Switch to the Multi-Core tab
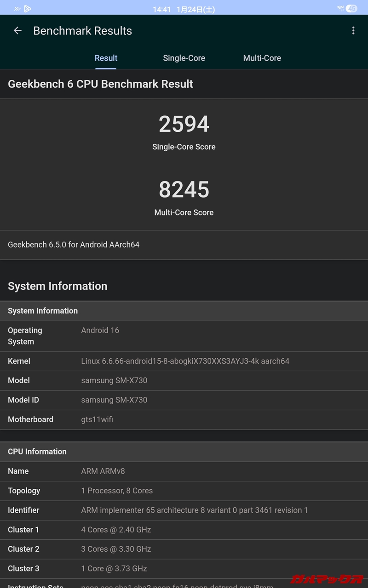The height and width of the screenshot is (588, 368). (262, 58)
